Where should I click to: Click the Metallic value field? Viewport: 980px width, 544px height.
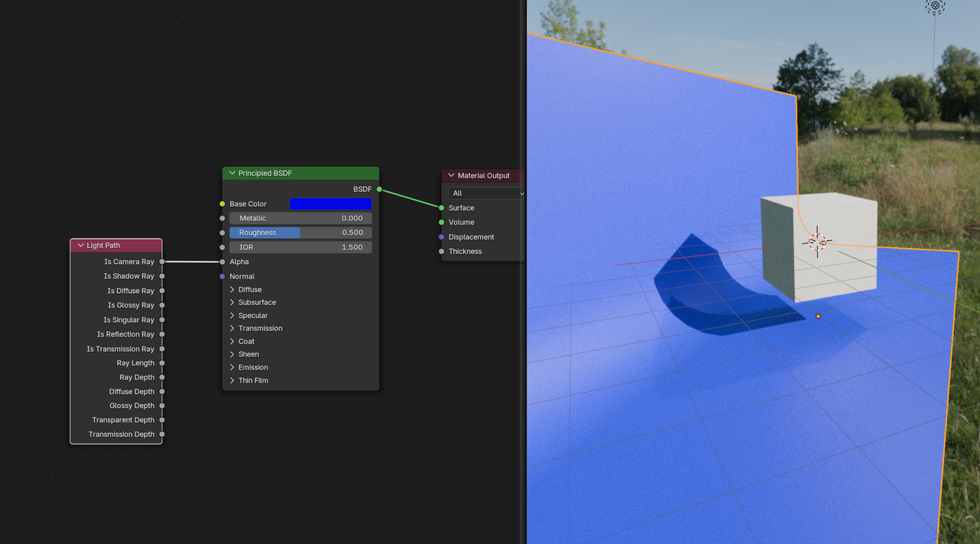[300, 218]
